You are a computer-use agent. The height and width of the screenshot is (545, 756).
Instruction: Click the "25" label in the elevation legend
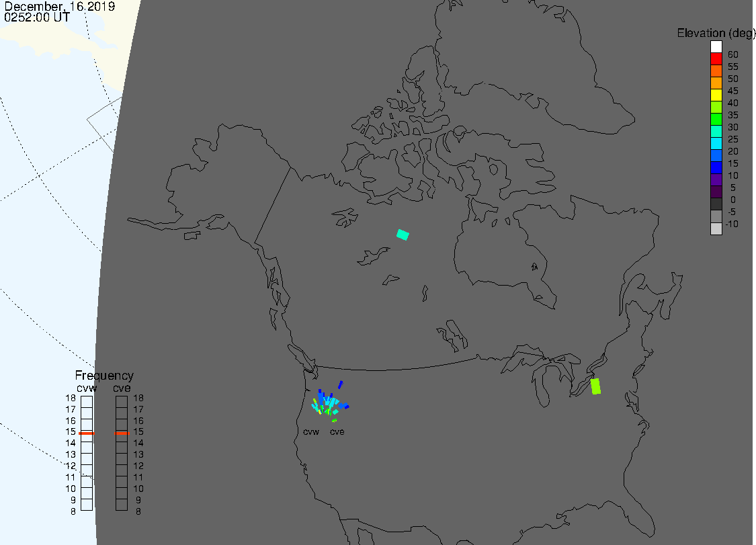pyautogui.click(x=733, y=139)
